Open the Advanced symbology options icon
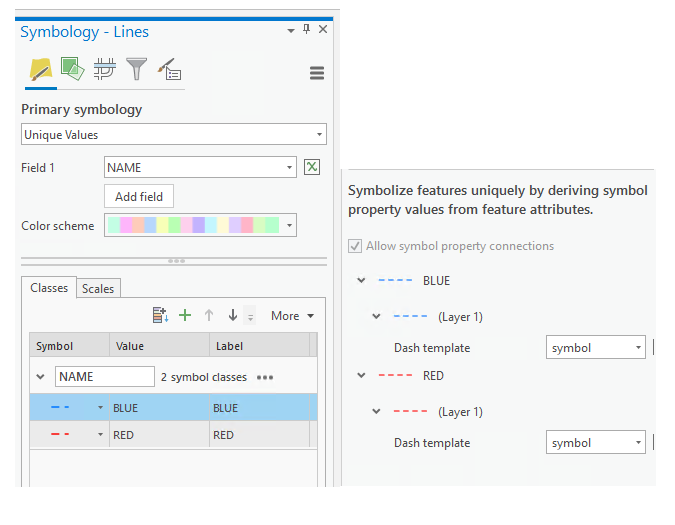The height and width of the screenshot is (525, 675). [169, 70]
